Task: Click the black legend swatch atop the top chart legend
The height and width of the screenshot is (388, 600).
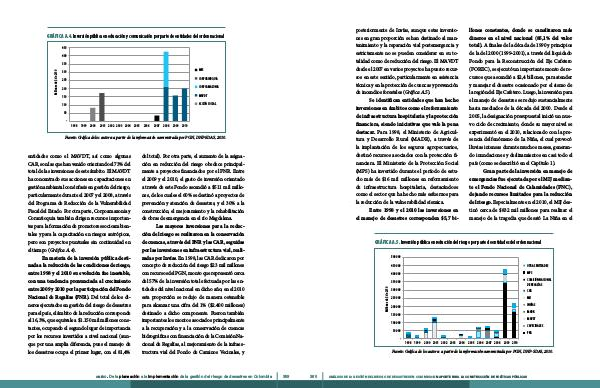Action: click(x=197, y=70)
